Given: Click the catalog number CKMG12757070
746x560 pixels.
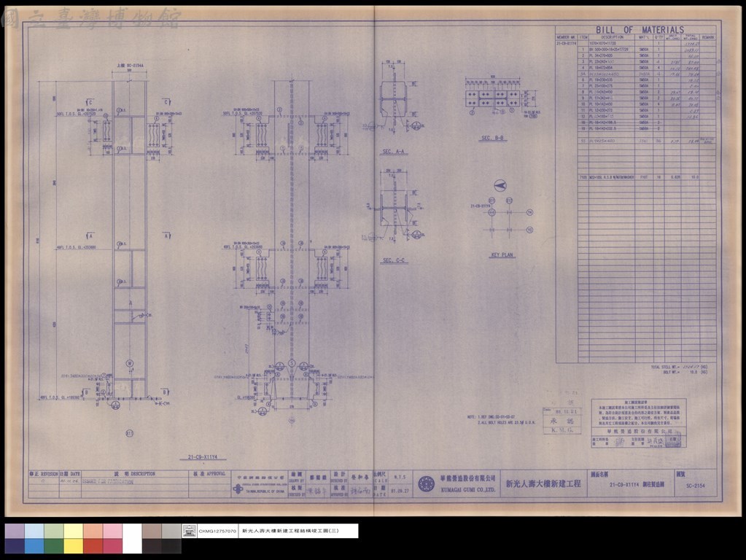Looking at the screenshot, I should [x=217, y=531].
